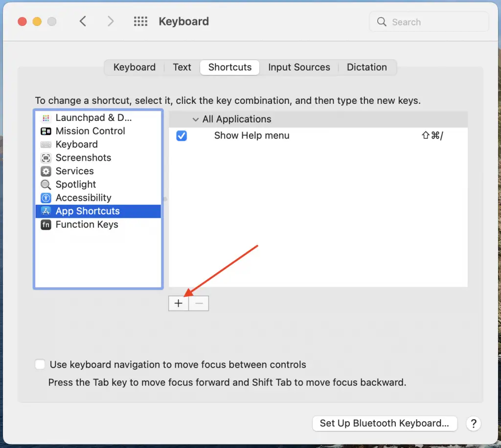Viewport: 501px width, 448px height.
Task: Select Function Keys label in list
Action: [87, 225]
